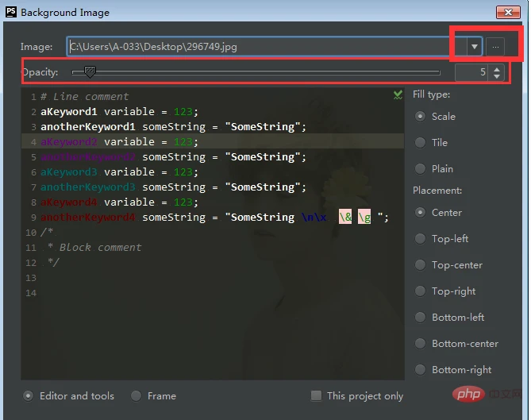This screenshot has width=531, height=420.
Task: Select the Tile fill type
Action: [x=421, y=142]
